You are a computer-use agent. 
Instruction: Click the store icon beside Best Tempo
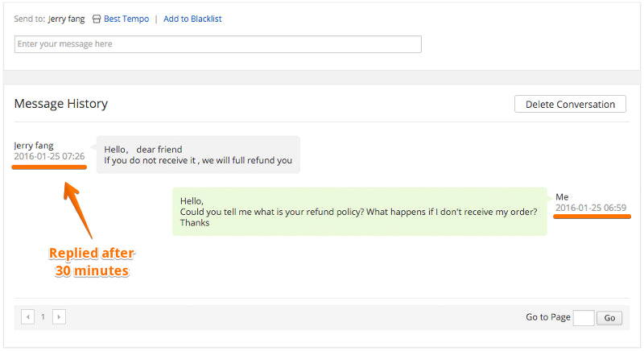click(x=96, y=19)
